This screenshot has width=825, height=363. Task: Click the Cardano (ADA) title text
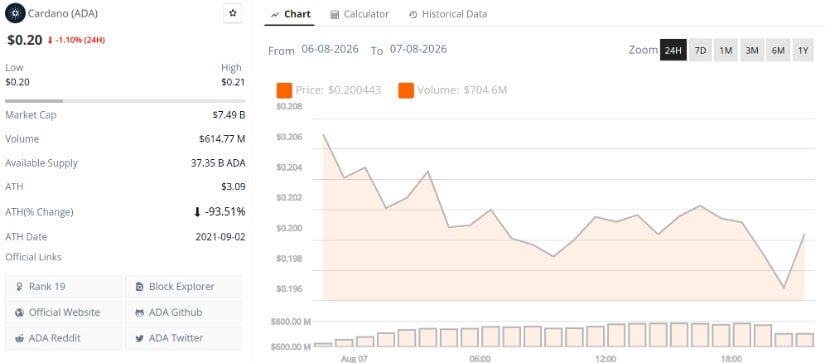coord(63,14)
